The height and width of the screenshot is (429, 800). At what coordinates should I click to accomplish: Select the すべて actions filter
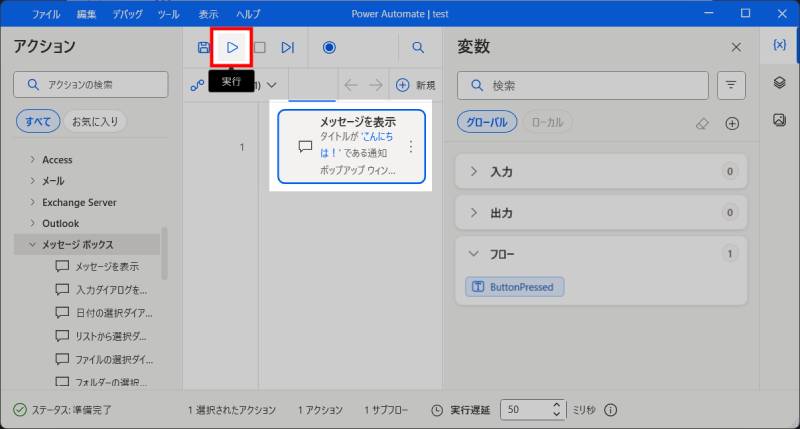click(38, 121)
